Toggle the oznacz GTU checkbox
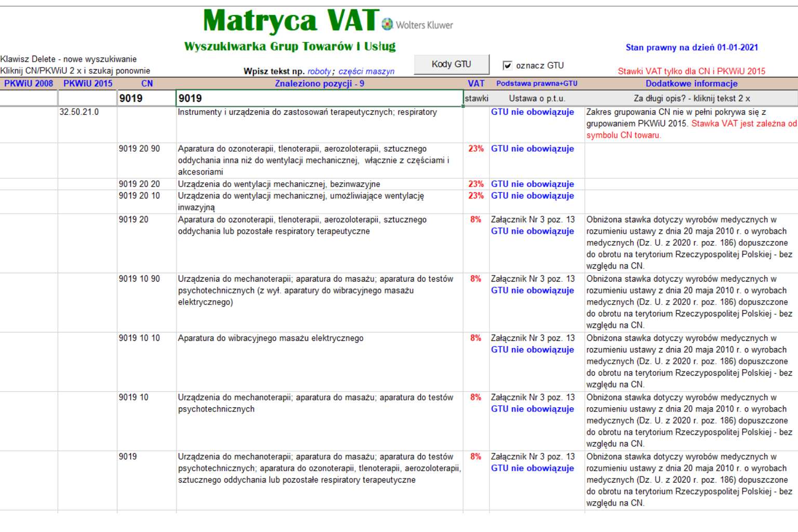This screenshot has height=532, width=798. (x=507, y=65)
